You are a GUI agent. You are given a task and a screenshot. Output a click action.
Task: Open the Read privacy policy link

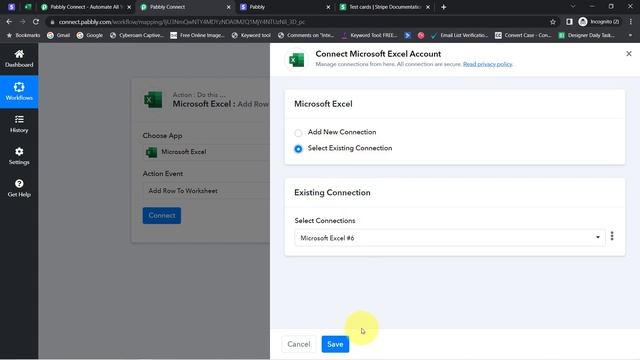(x=487, y=64)
